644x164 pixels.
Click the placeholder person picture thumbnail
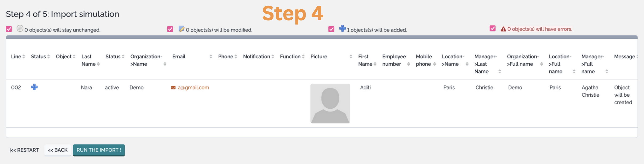(330, 103)
